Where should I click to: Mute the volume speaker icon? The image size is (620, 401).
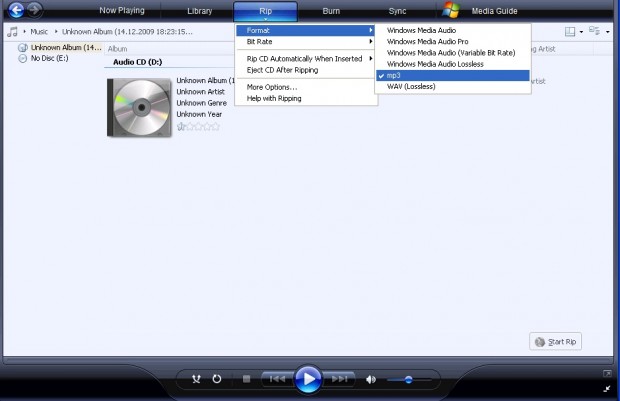pyautogui.click(x=371, y=380)
